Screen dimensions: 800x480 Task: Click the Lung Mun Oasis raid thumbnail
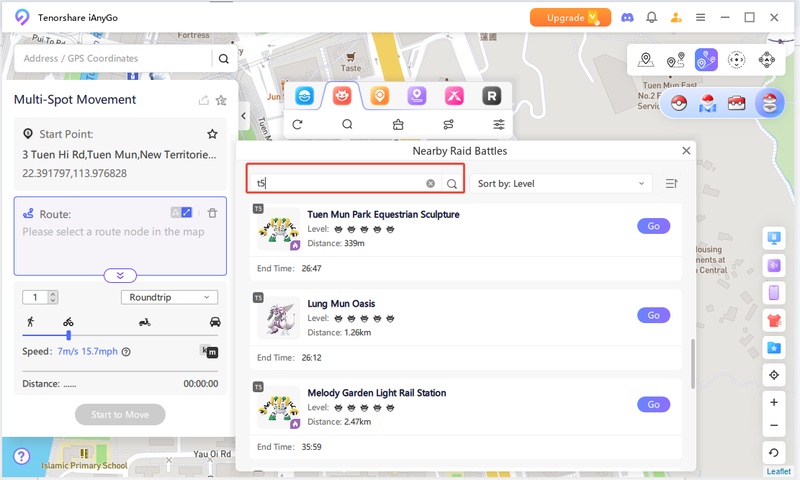[x=279, y=318]
